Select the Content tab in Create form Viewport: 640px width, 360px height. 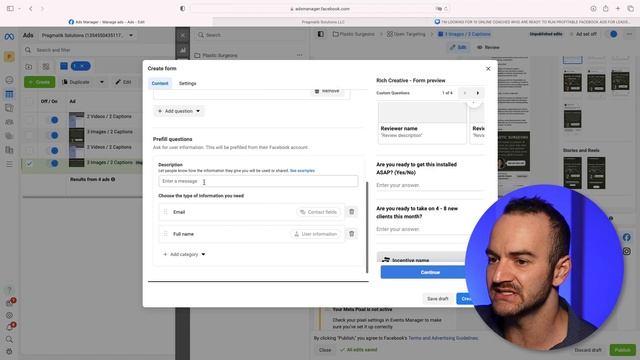tap(160, 83)
